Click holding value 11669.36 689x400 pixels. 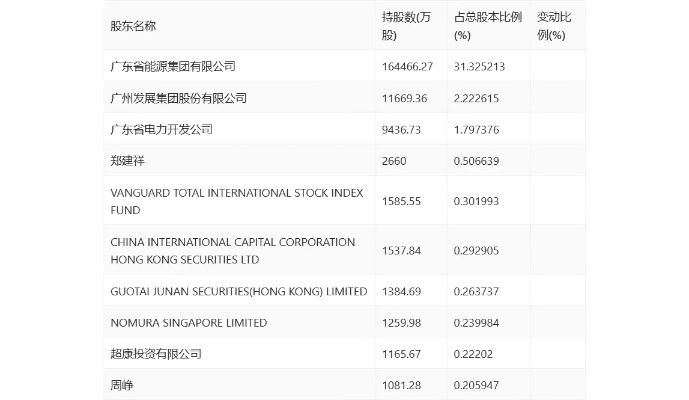point(404,98)
